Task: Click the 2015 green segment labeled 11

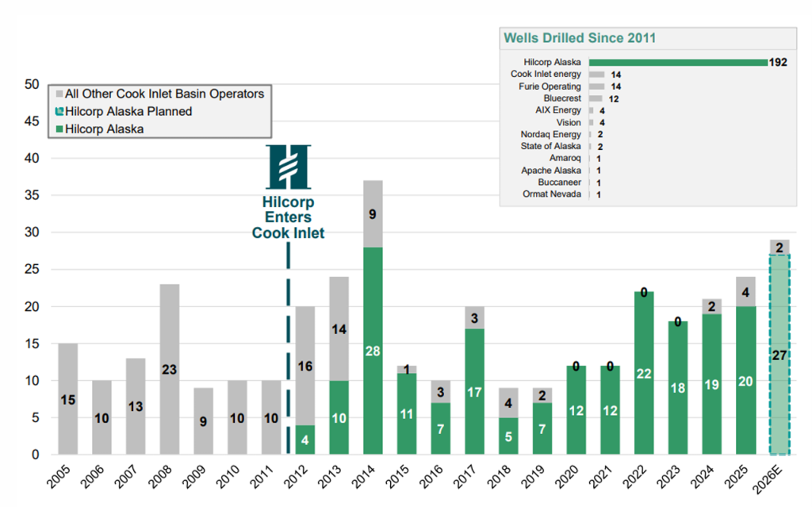Action: click(407, 413)
